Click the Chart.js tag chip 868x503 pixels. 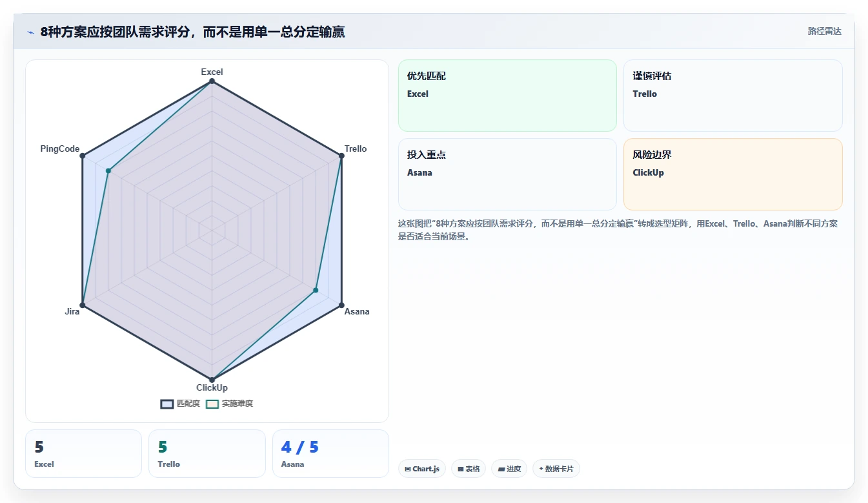pos(422,469)
